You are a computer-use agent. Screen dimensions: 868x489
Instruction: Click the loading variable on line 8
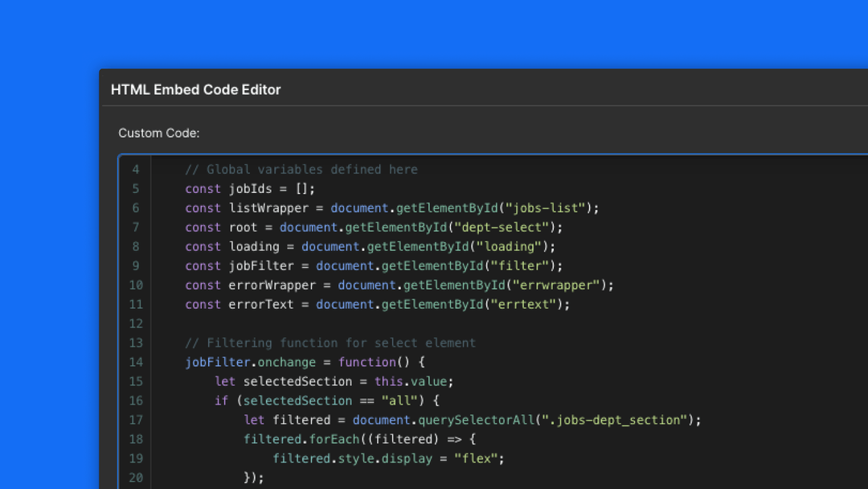[254, 246]
